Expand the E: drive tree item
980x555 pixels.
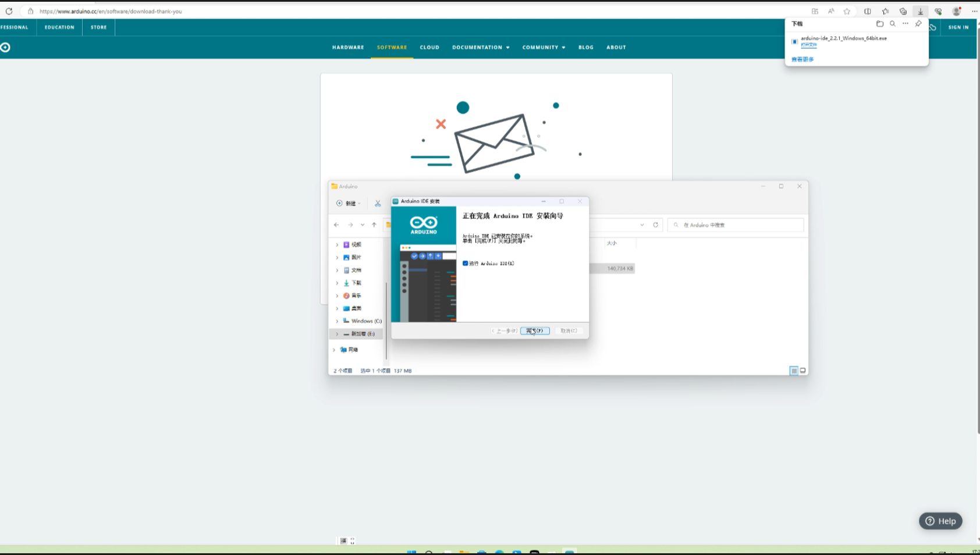(337, 334)
